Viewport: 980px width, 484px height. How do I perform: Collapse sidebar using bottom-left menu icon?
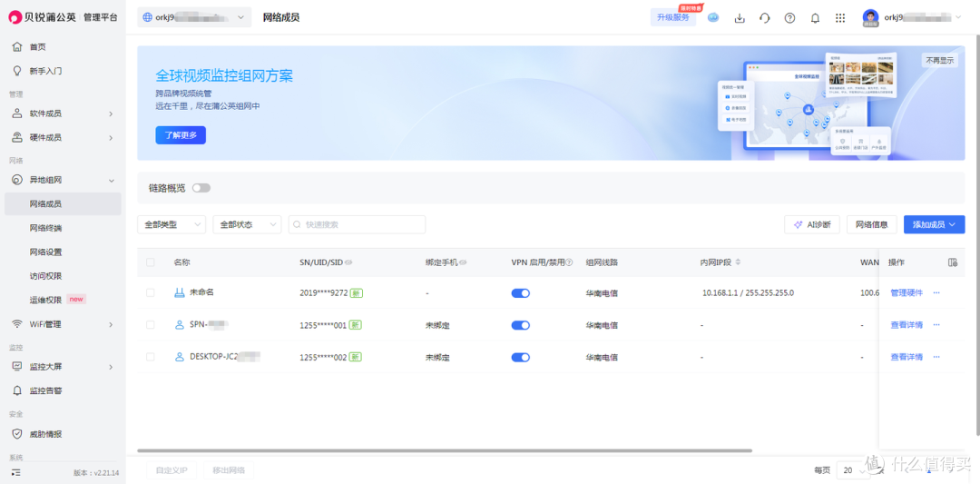pyautogui.click(x=15, y=473)
